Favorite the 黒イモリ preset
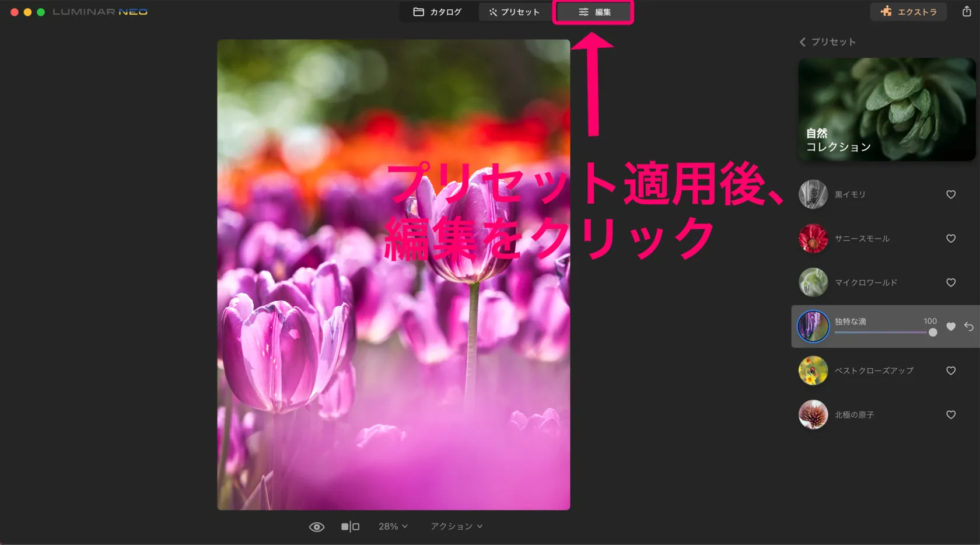 pyautogui.click(x=951, y=194)
